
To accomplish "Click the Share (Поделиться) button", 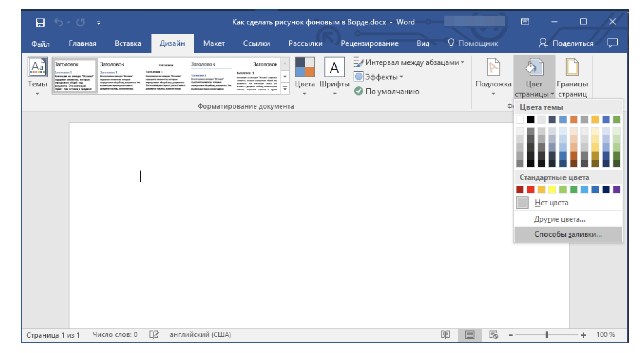I will (566, 43).
